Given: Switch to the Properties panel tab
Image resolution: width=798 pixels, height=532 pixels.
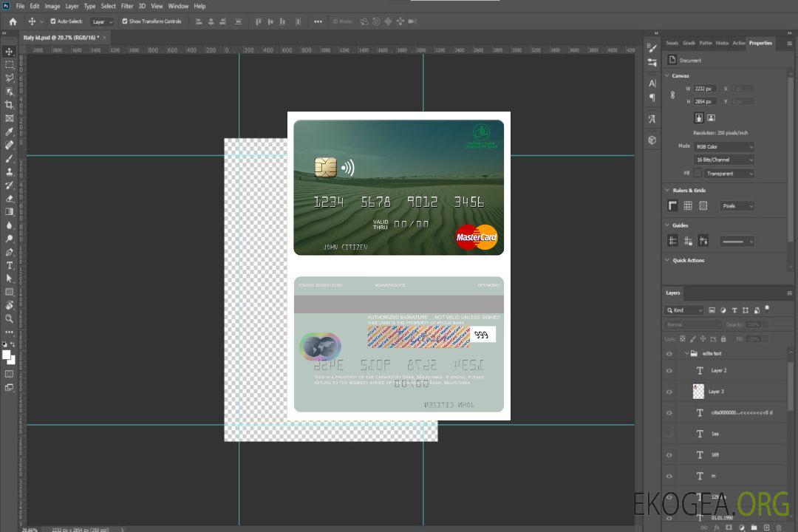Looking at the screenshot, I should [x=760, y=43].
